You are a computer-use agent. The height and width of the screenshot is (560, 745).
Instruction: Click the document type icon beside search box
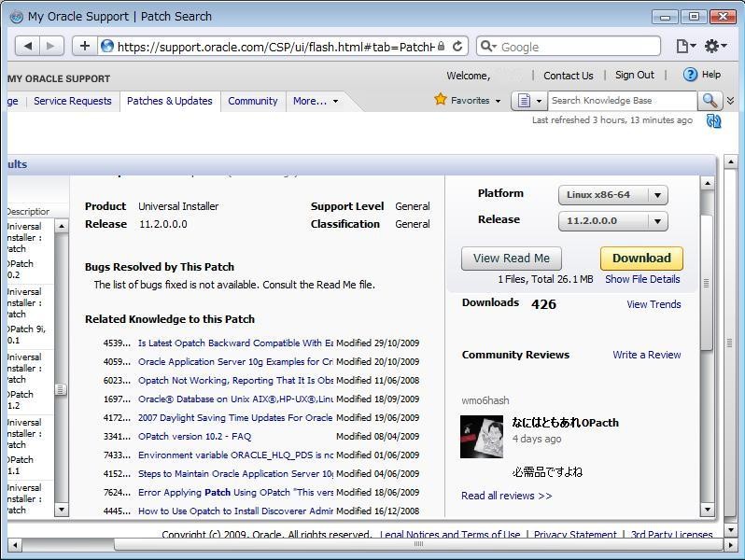524,101
